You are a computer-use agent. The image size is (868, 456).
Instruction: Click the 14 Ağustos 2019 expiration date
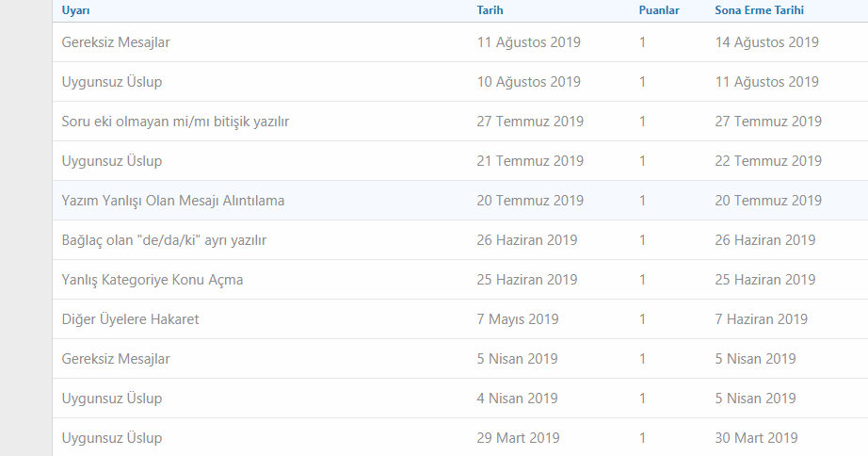[766, 42]
